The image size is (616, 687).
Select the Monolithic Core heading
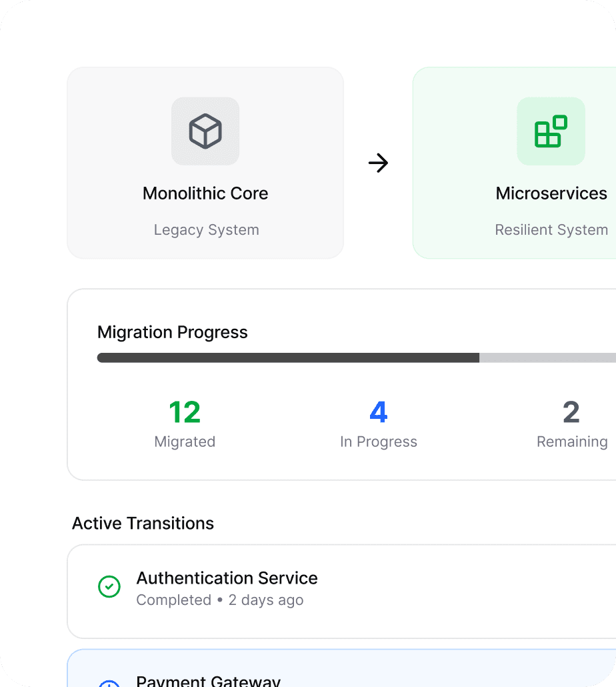[x=205, y=193]
